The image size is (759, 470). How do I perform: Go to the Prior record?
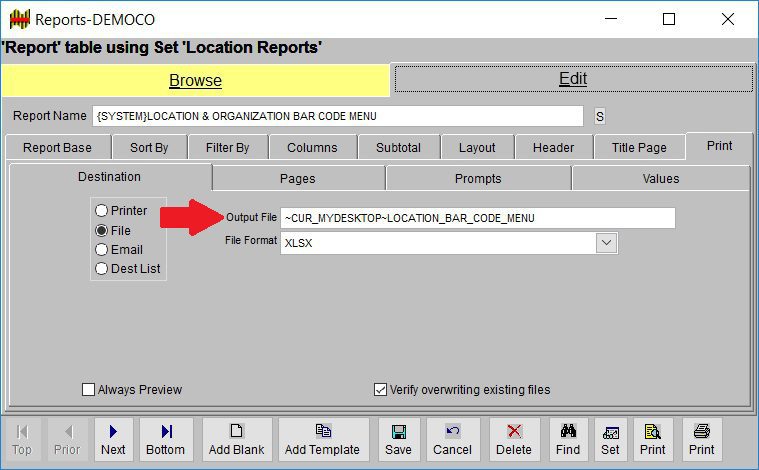[x=67, y=440]
